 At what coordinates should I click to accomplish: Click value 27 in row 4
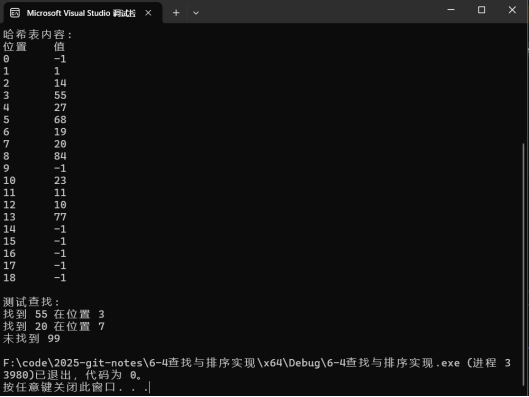pyautogui.click(x=60, y=108)
